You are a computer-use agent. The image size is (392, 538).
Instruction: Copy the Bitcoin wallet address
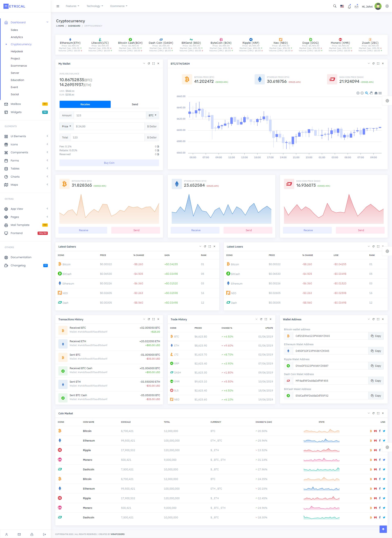(376, 336)
